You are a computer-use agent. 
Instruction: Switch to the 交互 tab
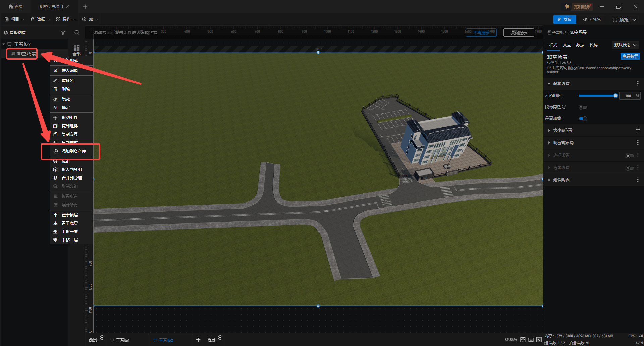pyautogui.click(x=567, y=45)
